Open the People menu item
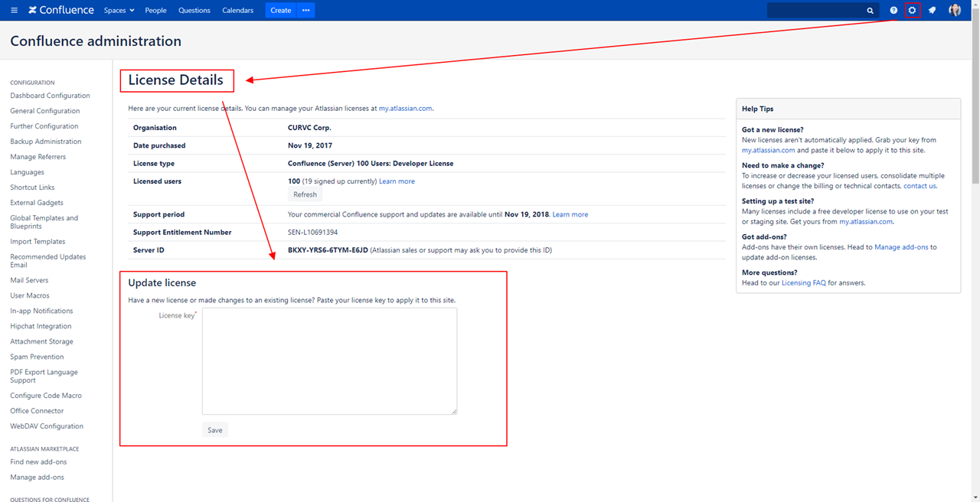980x502 pixels. pyautogui.click(x=155, y=11)
